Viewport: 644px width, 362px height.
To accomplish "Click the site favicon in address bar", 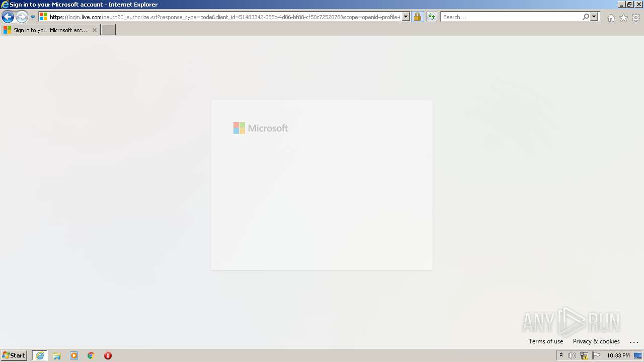I will click(44, 17).
